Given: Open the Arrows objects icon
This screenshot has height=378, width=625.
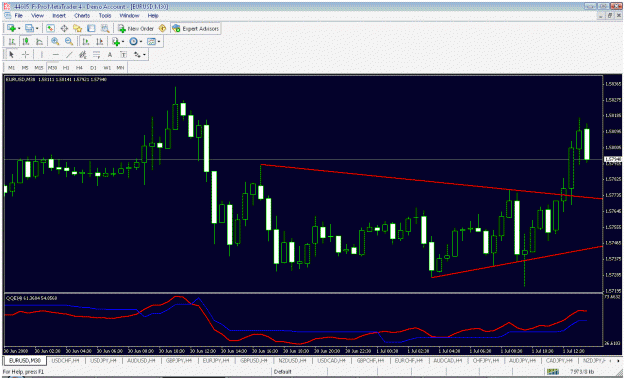Looking at the screenshot, I should (x=137, y=54).
